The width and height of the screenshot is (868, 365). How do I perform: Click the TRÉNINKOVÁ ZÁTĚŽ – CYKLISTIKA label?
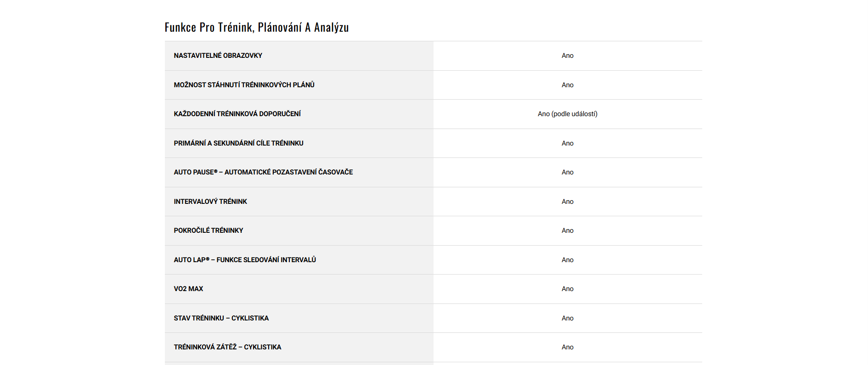[x=227, y=347]
